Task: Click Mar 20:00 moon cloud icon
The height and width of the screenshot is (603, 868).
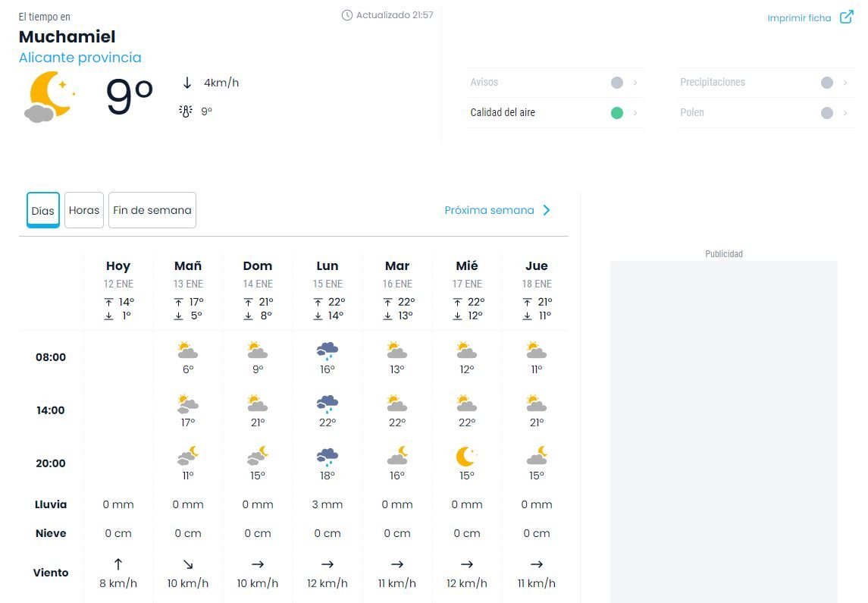Action: 397,456
